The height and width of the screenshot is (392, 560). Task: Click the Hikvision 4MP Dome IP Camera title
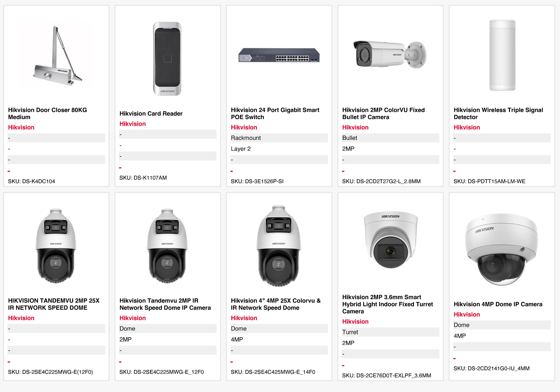(x=498, y=304)
